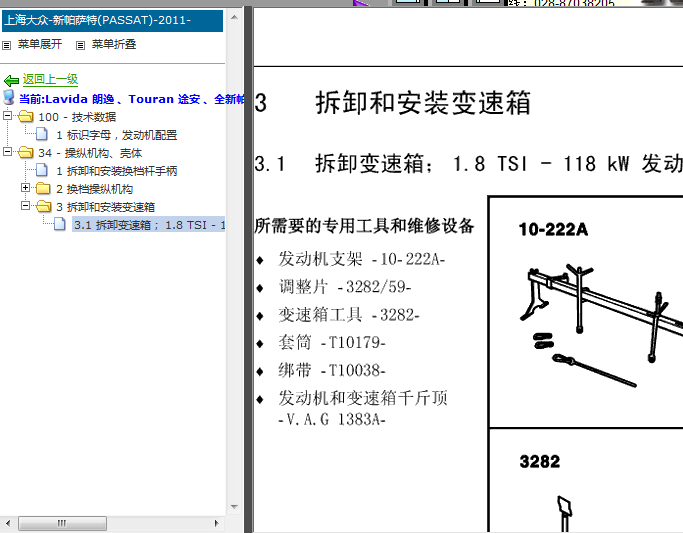Click the 上海大众-新帕萨特(PASSAT)-2011- title bar
The width and height of the screenshot is (683, 533).
[x=112, y=21]
